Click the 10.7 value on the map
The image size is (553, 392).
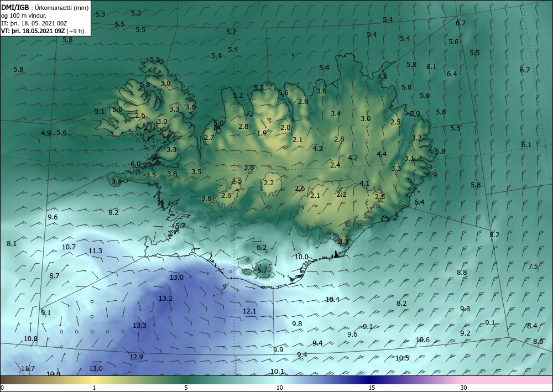(69, 247)
